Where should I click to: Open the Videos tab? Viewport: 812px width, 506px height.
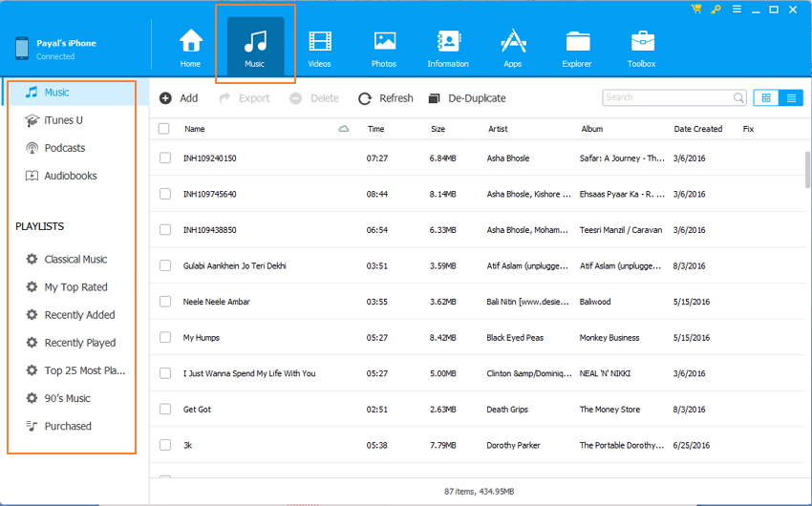click(x=319, y=48)
